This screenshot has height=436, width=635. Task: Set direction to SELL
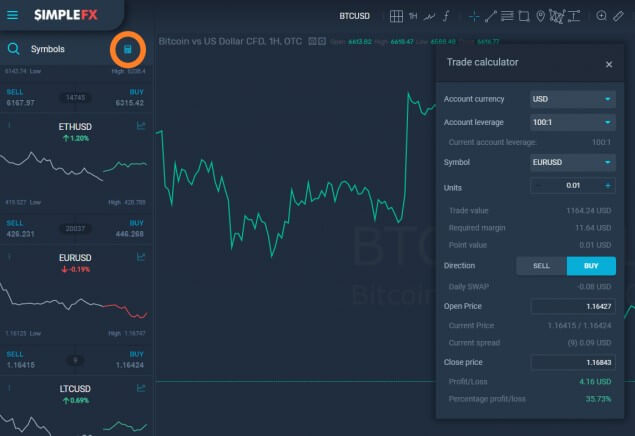(541, 266)
